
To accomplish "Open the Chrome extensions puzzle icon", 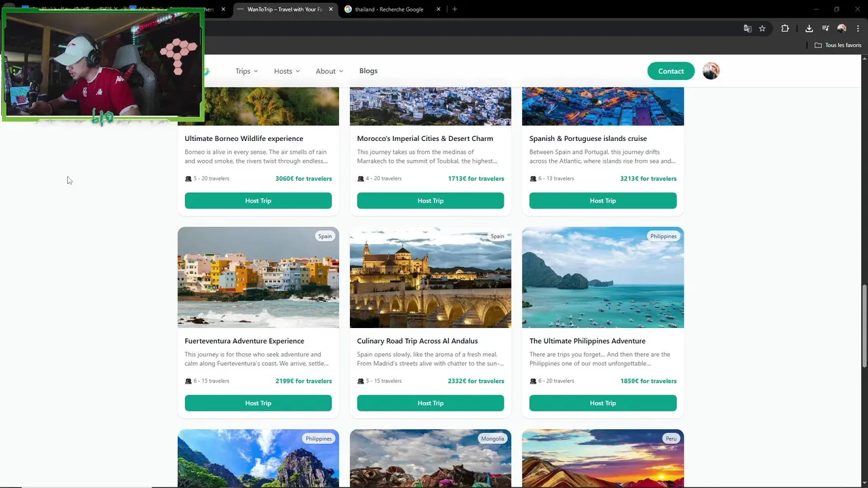I will click(x=785, y=28).
